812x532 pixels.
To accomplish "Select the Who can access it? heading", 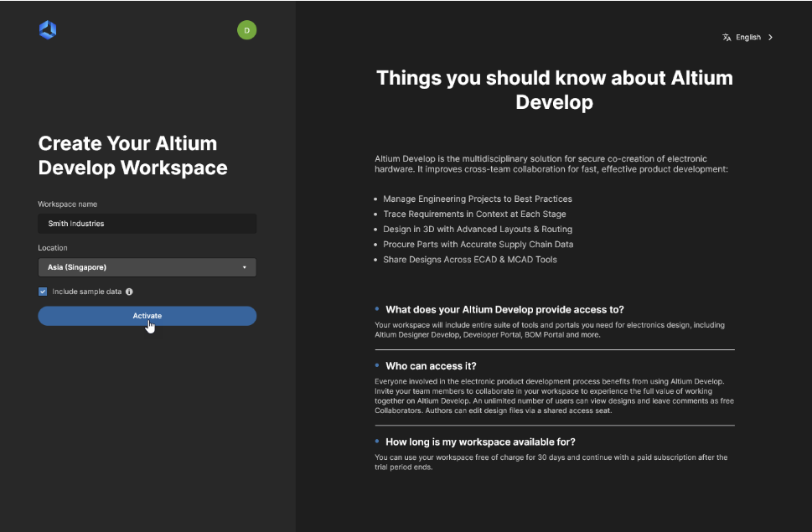I will (431, 366).
